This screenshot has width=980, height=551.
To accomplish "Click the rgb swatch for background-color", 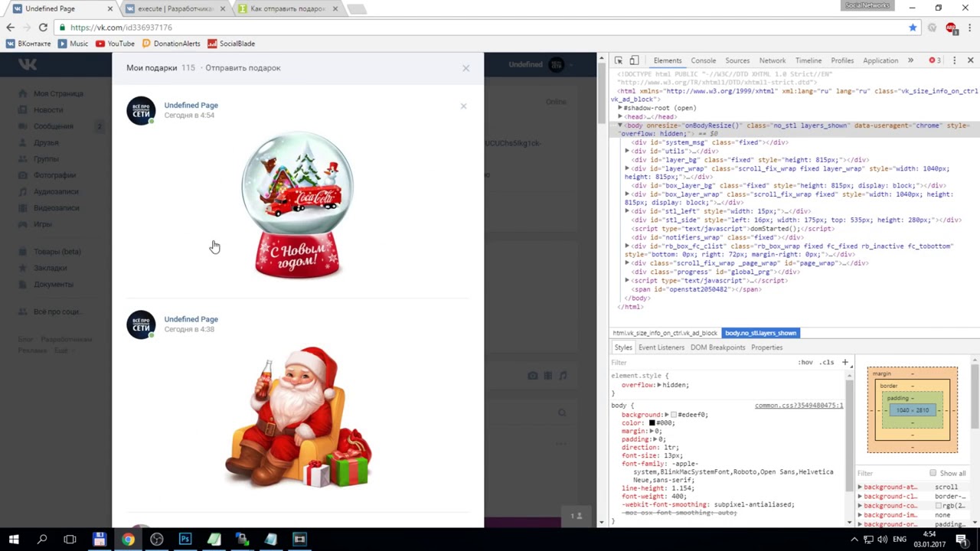I will point(938,506).
